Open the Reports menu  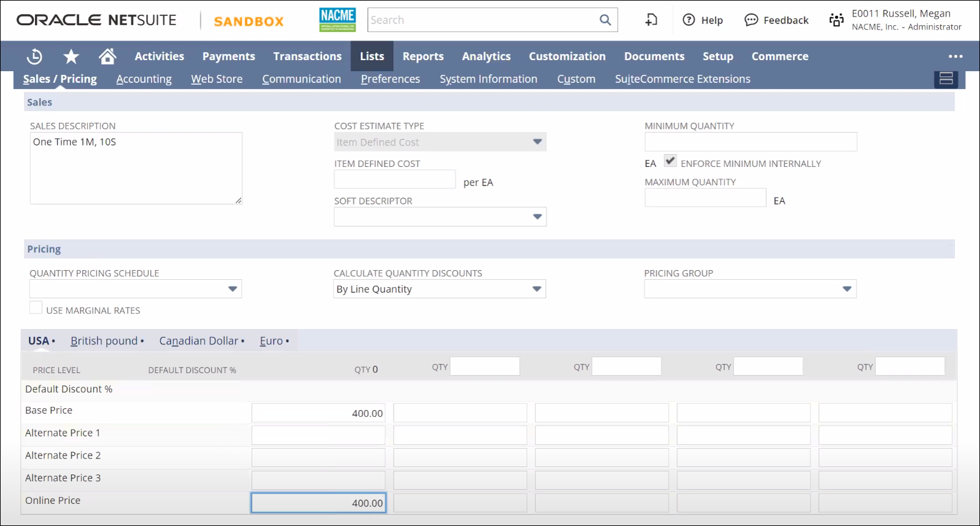click(x=423, y=56)
